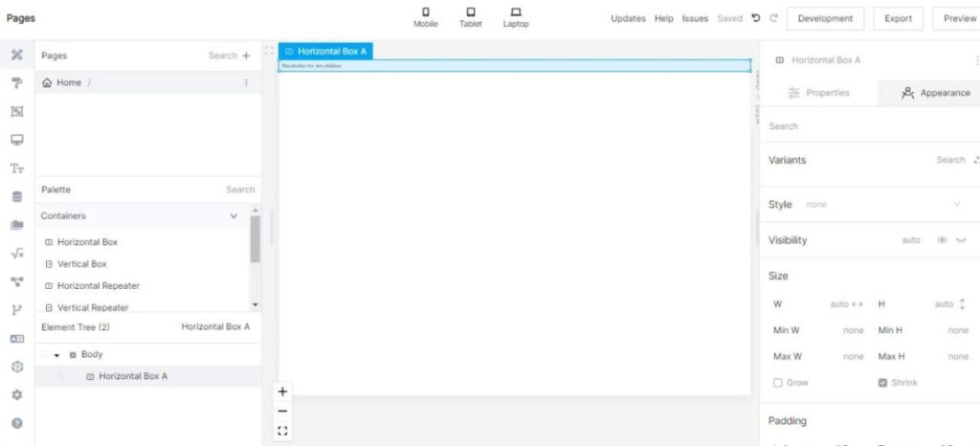Uncheck the Shrink checkbox
The width and height of the screenshot is (980, 446).
(882, 383)
